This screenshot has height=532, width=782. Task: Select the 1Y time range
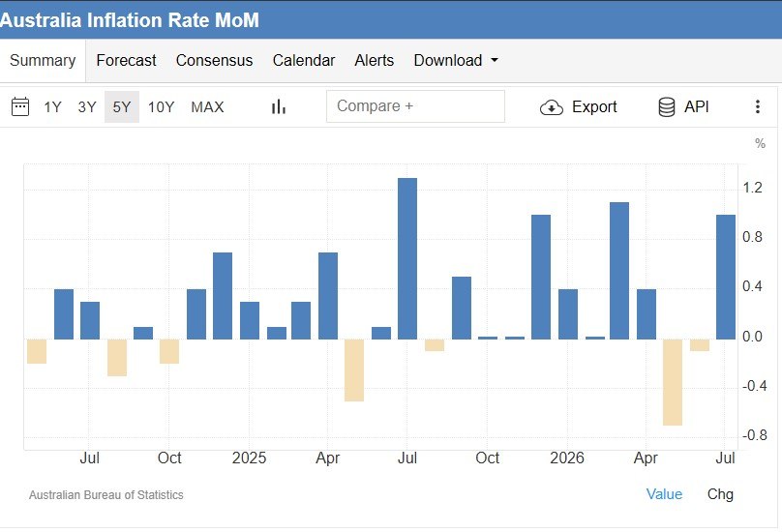pyautogui.click(x=52, y=107)
